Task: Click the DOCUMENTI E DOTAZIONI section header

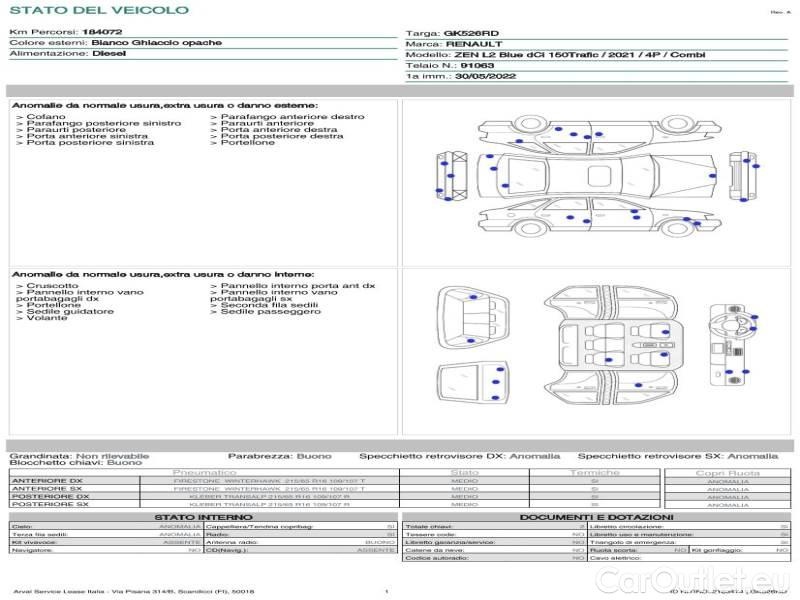Action: (x=596, y=517)
